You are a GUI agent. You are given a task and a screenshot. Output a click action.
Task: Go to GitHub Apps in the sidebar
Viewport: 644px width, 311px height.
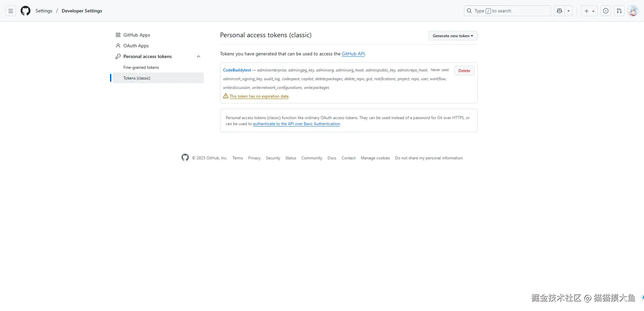[137, 35]
